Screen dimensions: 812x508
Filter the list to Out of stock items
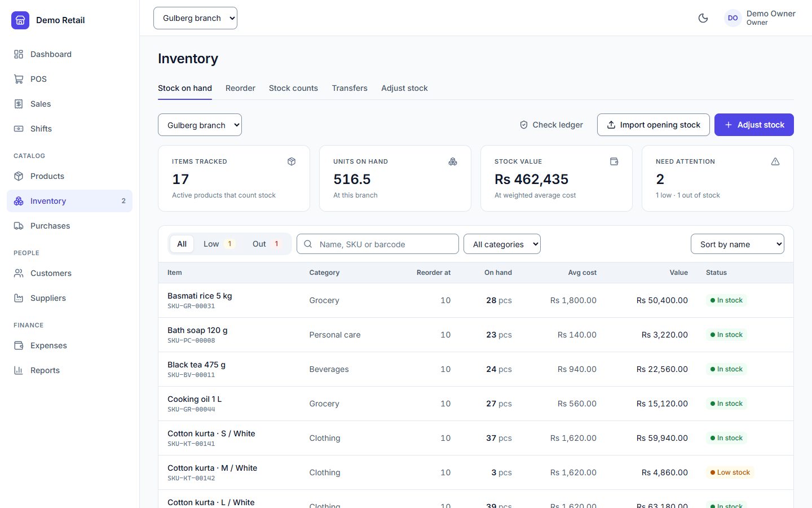[x=267, y=244]
